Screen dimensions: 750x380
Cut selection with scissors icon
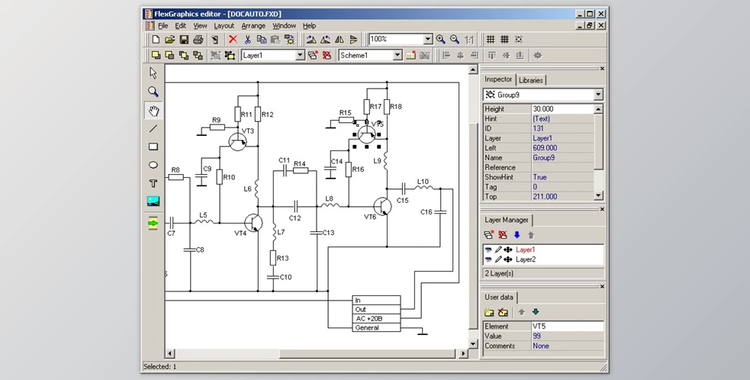(247, 39)
